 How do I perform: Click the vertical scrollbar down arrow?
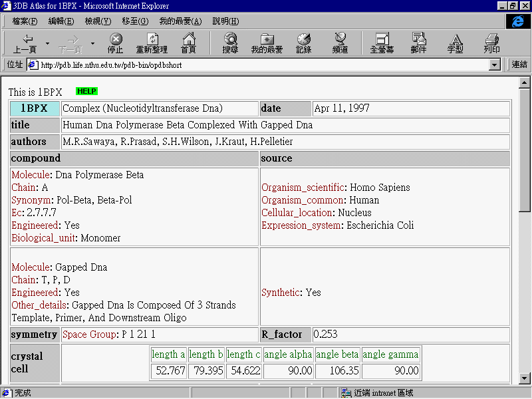point(525,378)
